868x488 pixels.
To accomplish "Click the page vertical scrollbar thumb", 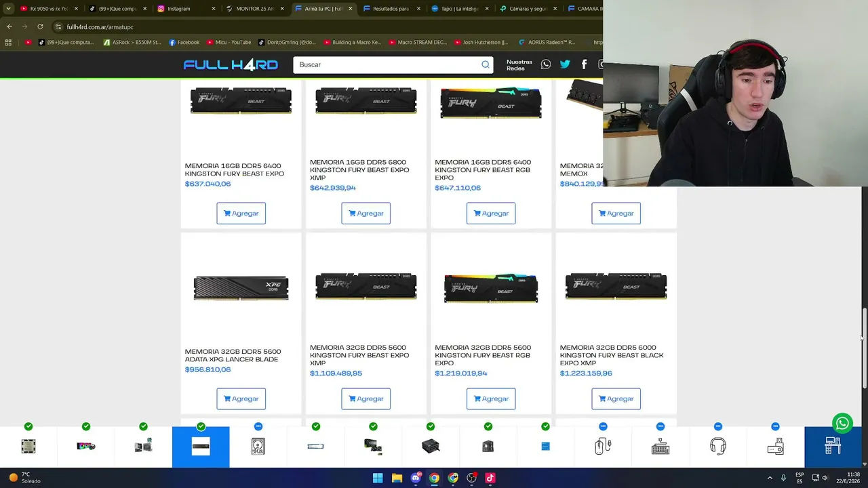I will pos(865,348).
